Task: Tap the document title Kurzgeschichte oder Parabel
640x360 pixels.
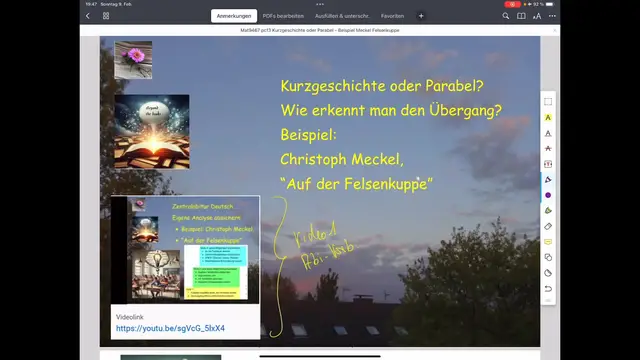Action: [320, 30]
